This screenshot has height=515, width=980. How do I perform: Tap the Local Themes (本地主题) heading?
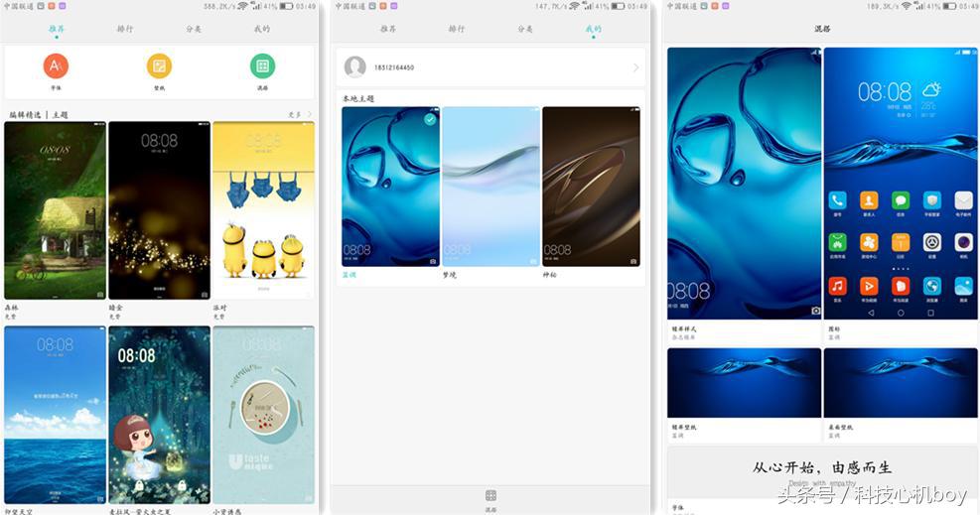(358, 98)
